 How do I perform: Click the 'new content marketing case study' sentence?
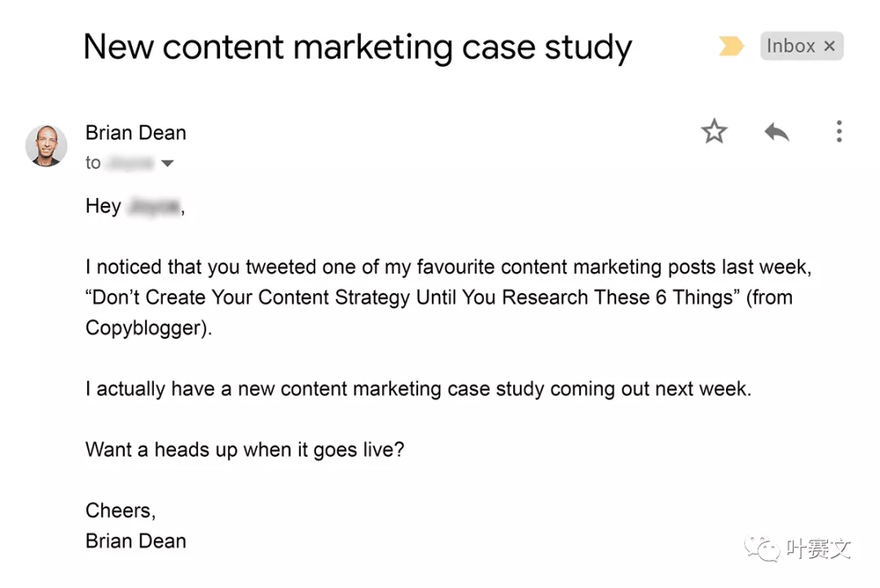coord(418,388)
